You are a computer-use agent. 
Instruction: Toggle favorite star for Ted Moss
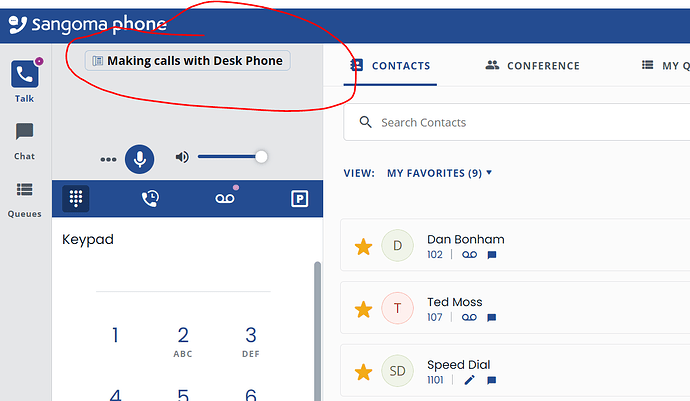click(x=364, y=309)
